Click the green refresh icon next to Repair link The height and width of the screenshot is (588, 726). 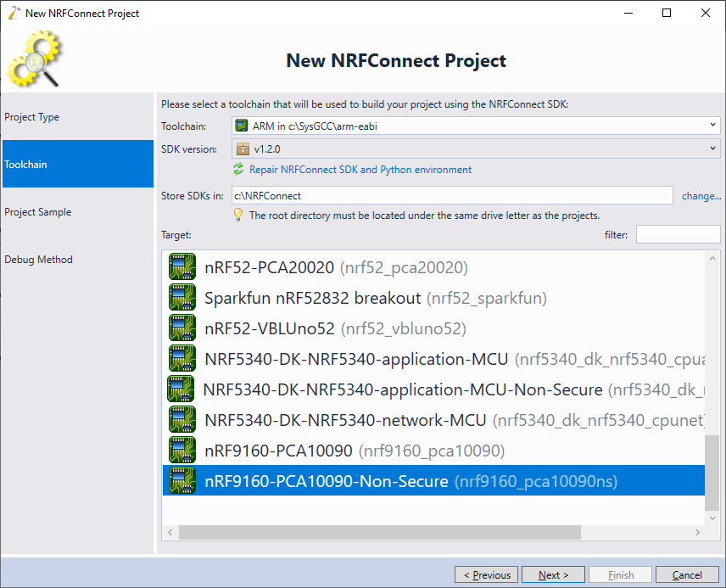pyautogui.click(x=238, y=169)
